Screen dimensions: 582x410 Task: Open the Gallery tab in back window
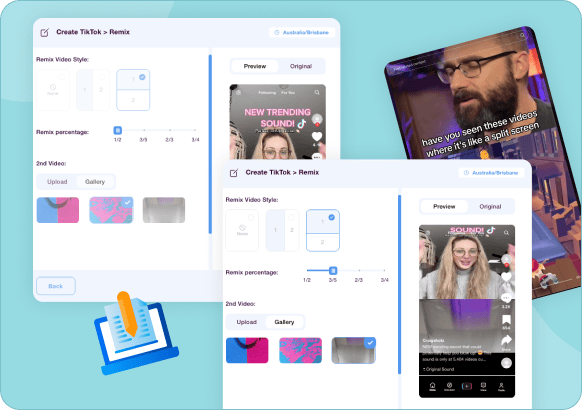[x=95, y=182]
